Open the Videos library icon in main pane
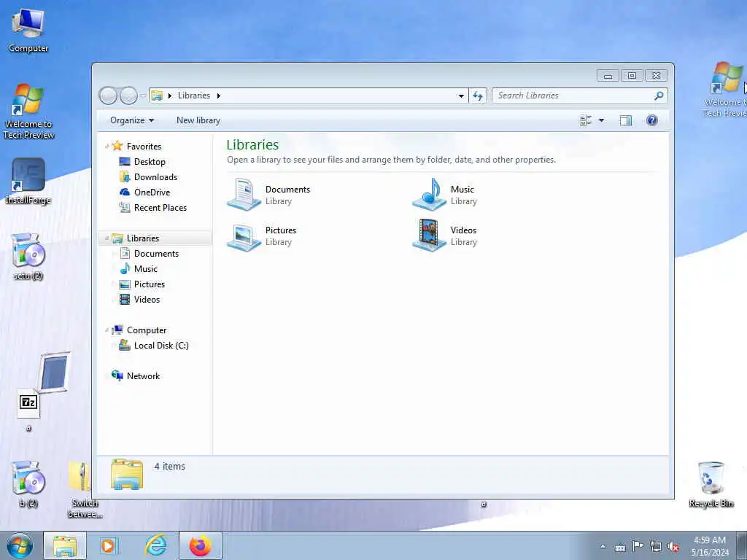Screen dimensions: 747x560 (429, 236)
